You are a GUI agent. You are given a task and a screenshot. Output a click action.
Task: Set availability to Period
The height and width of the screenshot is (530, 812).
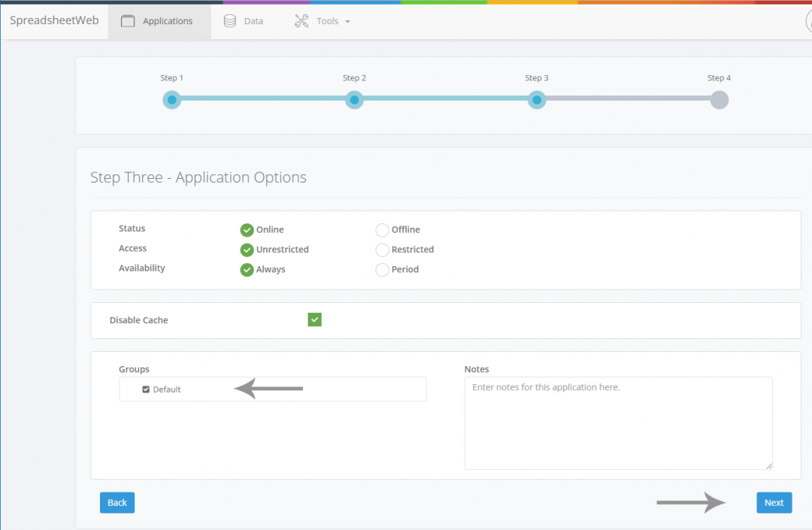click(382, 269)
